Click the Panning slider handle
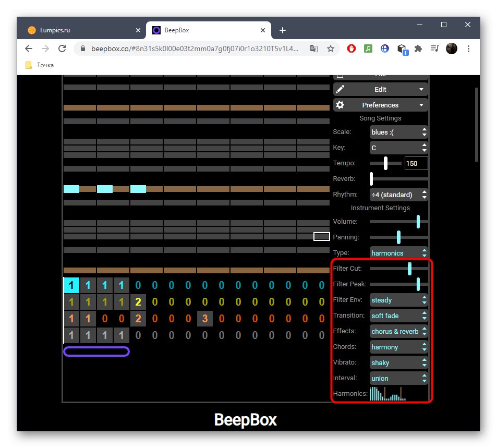Viewport: 497px width, 448px height. tap(398, 237)
